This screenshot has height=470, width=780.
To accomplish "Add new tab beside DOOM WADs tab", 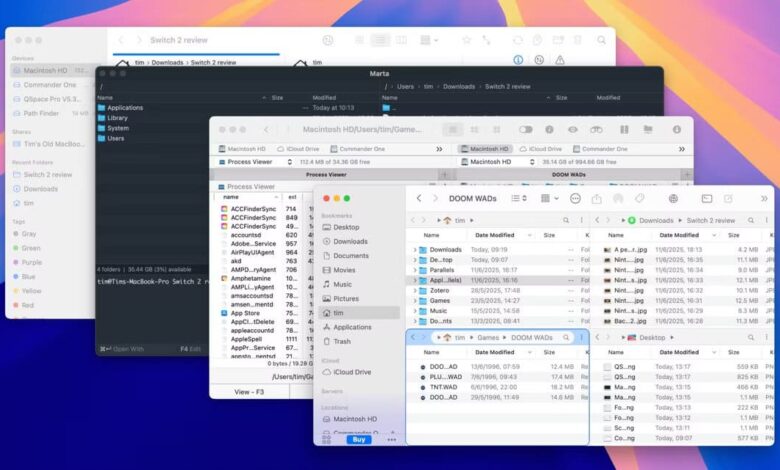I will pyautogui.click(x=687, y=175).
